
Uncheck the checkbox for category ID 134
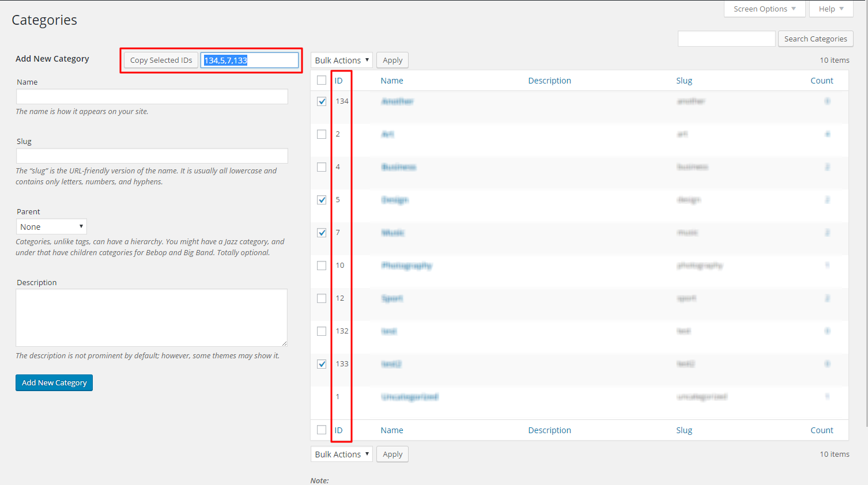(322, 101)
